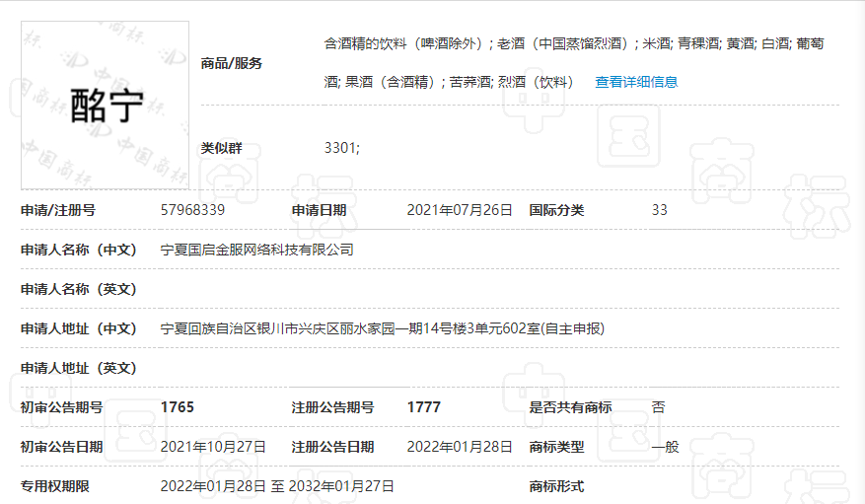Image resolution: width=865 pixels, height=504 pixels.
Task: Click the registration announcement date 2022年01月28日
Action: click(460, 447)
